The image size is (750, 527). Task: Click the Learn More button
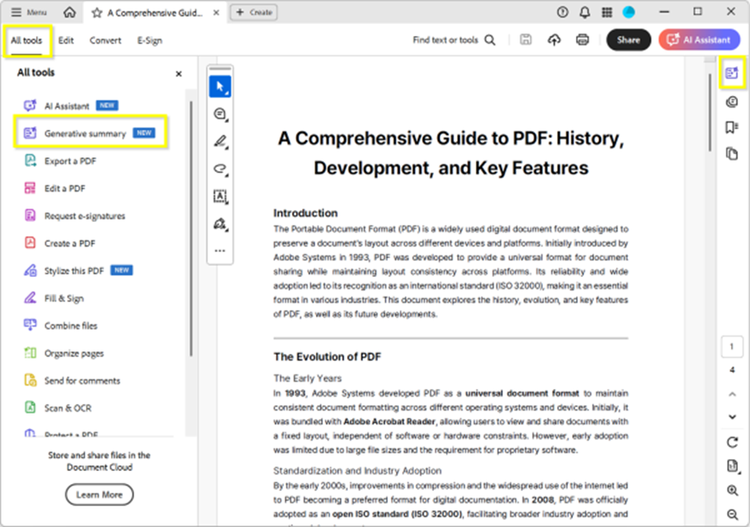pos(99,494)
